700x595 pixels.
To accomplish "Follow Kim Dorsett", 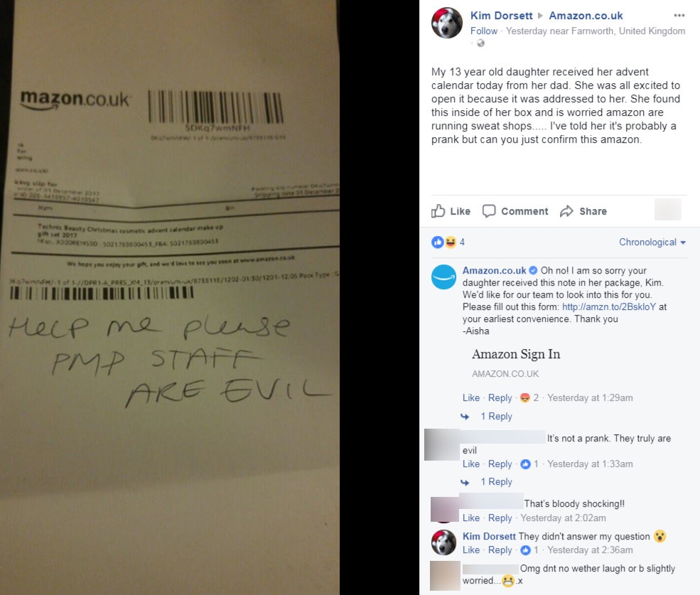I will 483,31.
